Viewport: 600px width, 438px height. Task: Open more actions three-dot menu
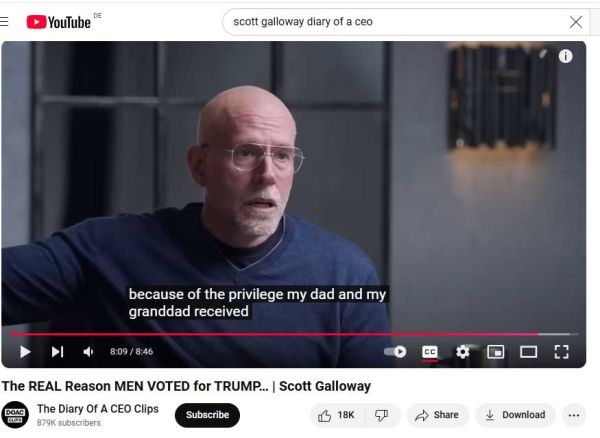(574, 415)
